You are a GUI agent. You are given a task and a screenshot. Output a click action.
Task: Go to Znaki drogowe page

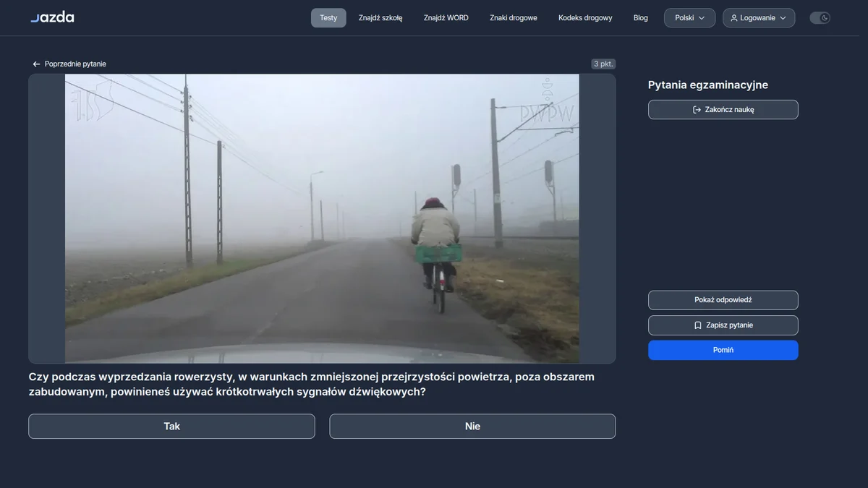514,17
